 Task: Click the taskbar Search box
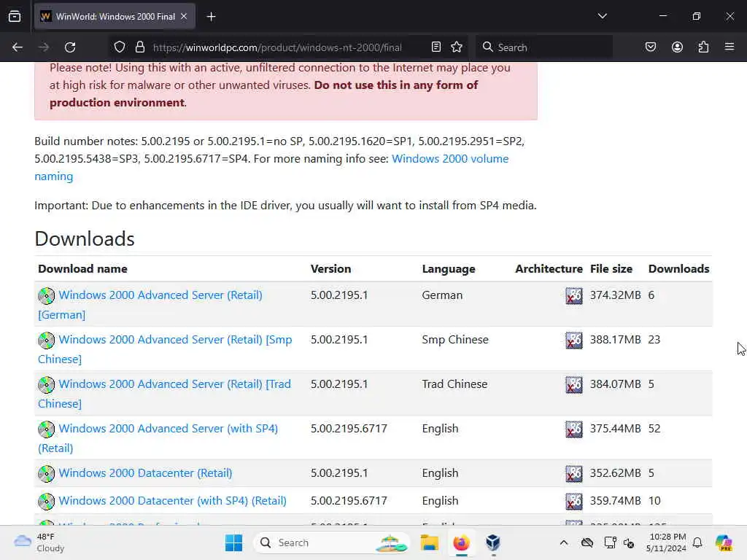[332, 542]
